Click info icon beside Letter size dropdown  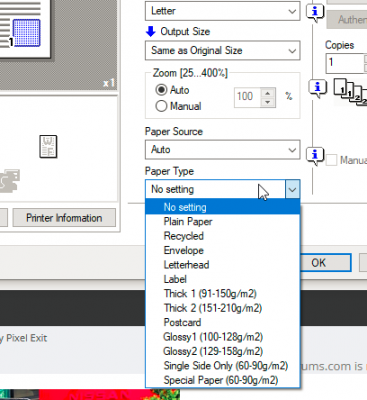coord(315,13)
